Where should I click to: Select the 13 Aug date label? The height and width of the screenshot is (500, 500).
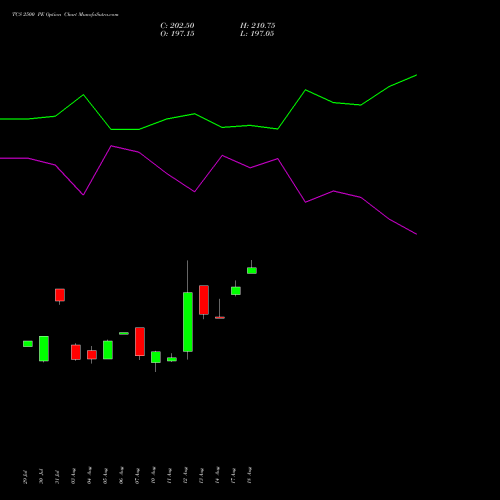[201, 476]
